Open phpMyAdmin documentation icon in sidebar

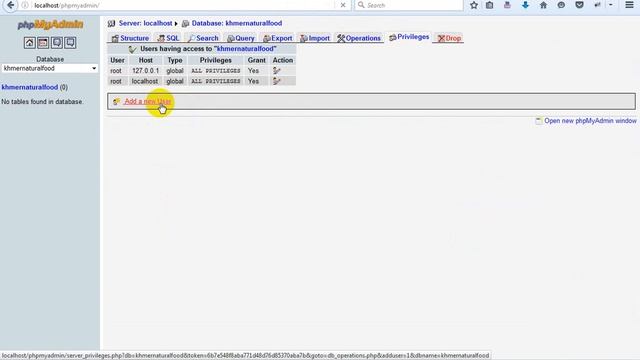(x=57, y=42)
